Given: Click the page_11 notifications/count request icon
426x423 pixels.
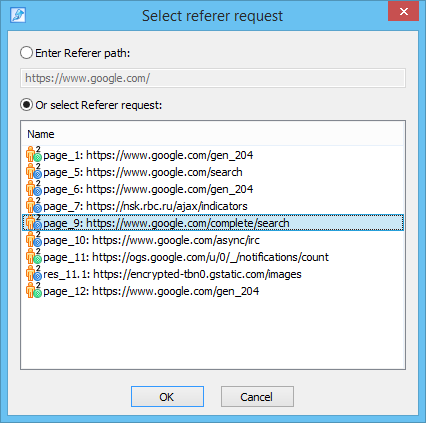Looking at the screenshot, I should click(34, 256).
